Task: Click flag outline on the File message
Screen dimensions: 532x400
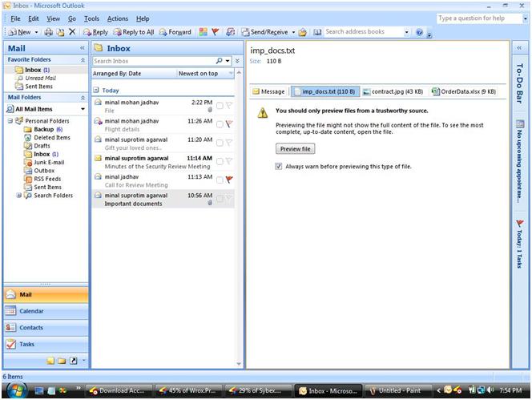Action: click(x=229, y=106)
